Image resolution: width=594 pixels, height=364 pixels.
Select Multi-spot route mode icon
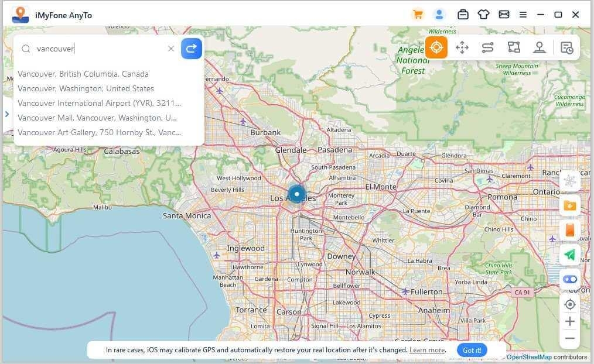point(514,47)
